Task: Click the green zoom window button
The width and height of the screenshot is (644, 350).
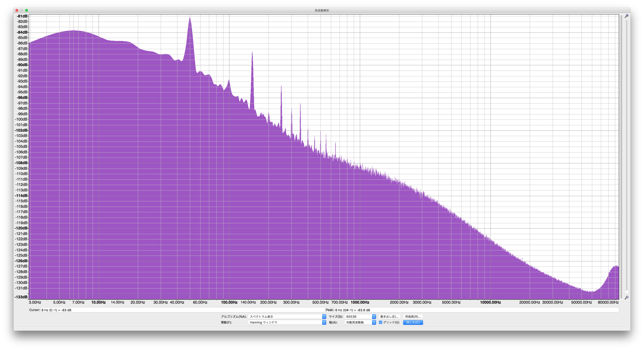Action: [x=27, y=10]
